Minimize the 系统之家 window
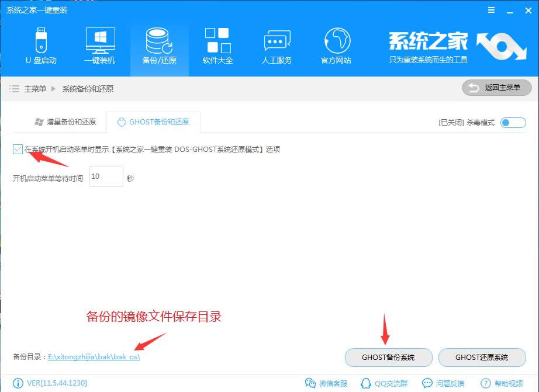This screenshot has width=539, height=392. coord(510,11)
